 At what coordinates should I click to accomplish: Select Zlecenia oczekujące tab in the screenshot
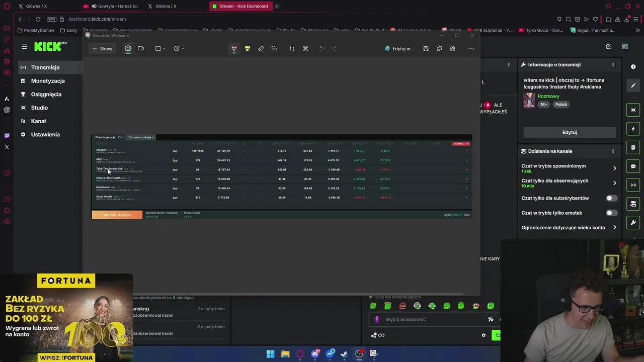pyautogui.click(x=141, y=137)
